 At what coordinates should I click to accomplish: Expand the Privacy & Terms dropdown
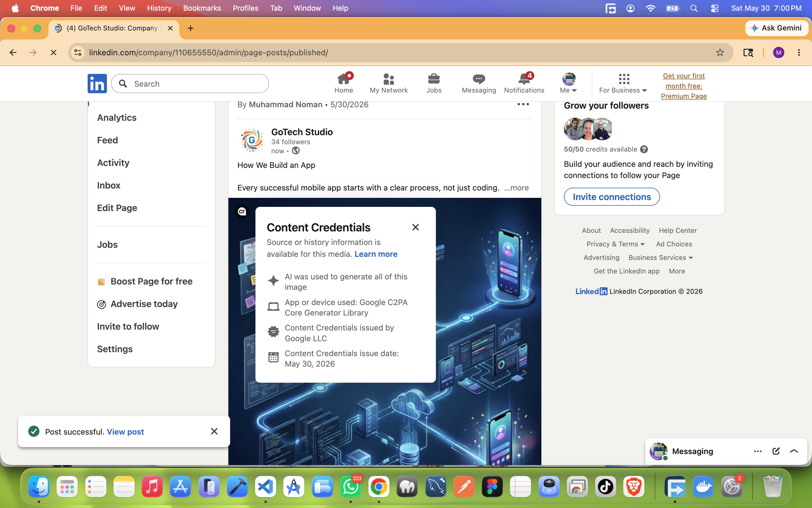[x=615, y=244]
